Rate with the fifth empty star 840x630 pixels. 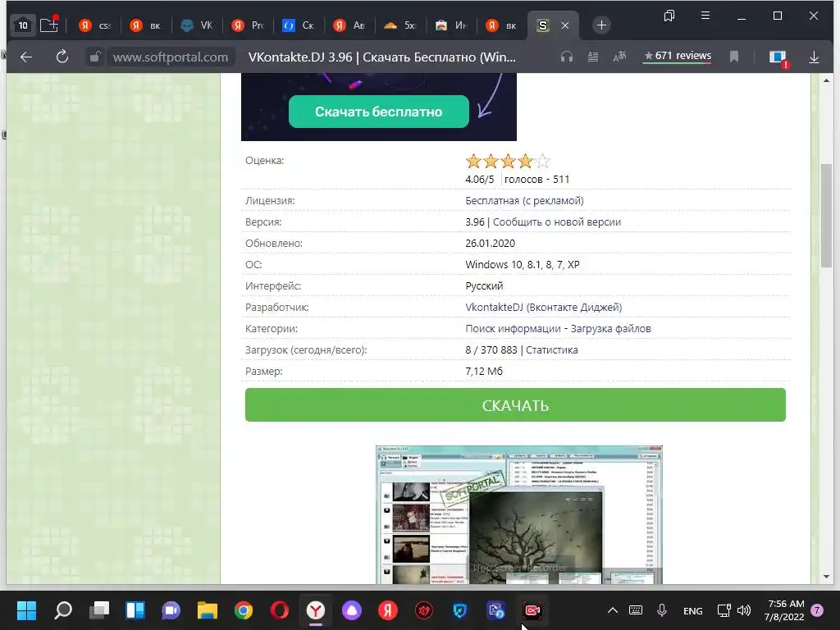pos(543,161)
